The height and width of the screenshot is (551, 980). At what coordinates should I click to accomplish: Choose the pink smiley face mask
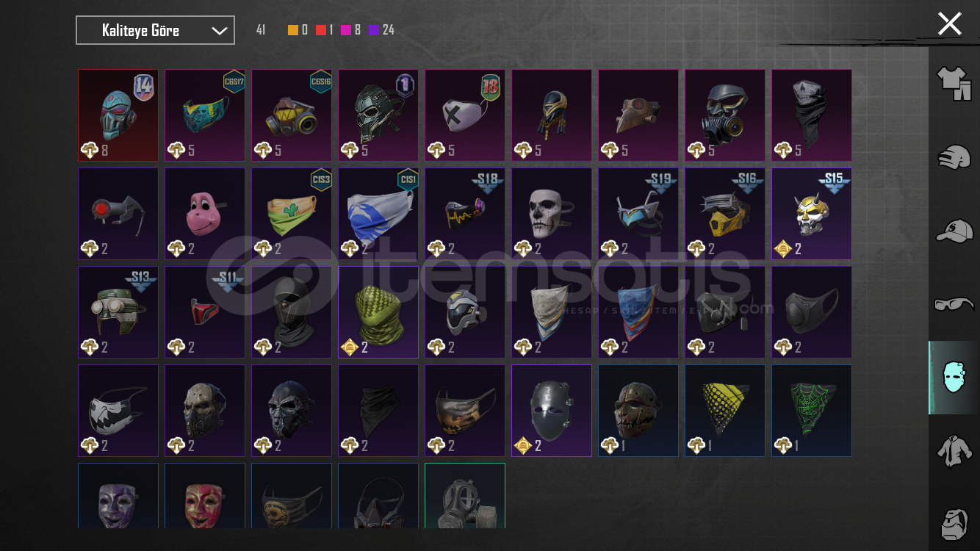tap(205, 214)
